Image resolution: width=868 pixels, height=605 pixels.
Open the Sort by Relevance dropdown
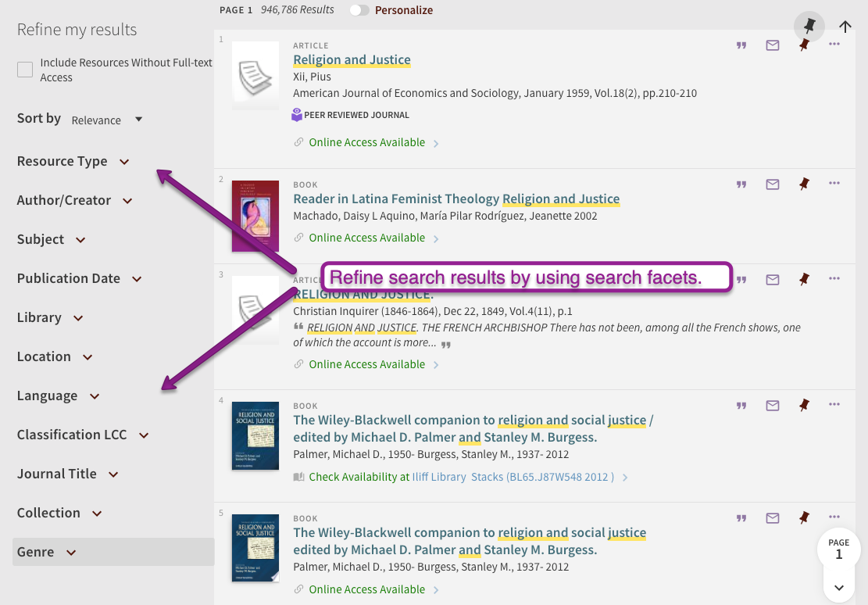coord(107,120)
